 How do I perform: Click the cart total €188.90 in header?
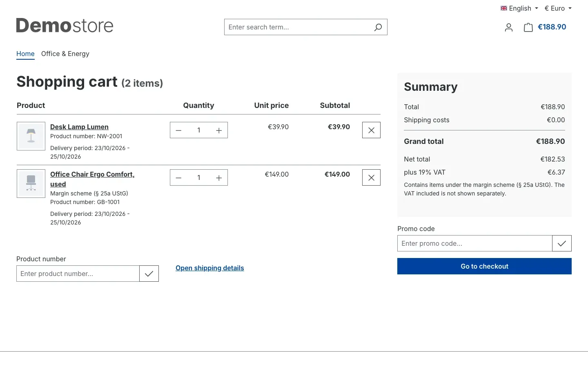552,27
